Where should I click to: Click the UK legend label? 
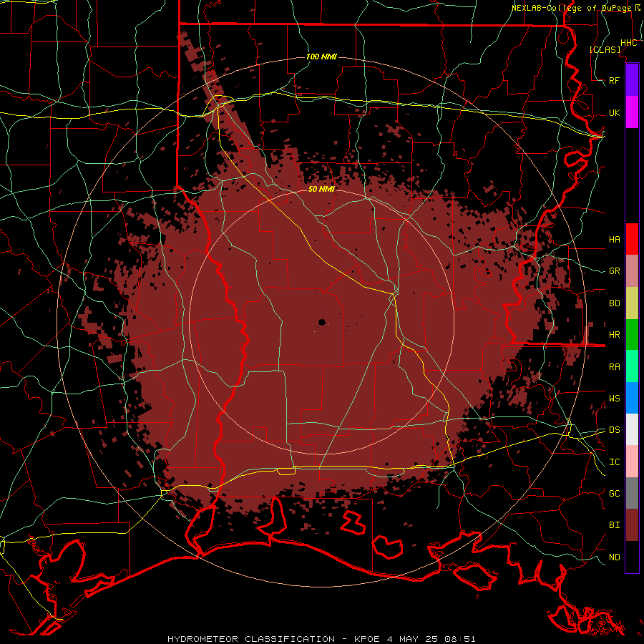(x=615, y=112)
